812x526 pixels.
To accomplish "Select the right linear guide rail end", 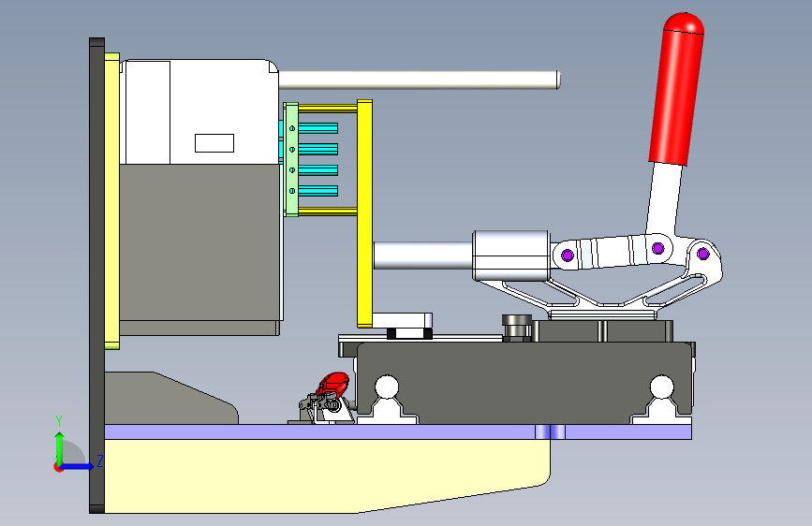I will coord(662,401).
